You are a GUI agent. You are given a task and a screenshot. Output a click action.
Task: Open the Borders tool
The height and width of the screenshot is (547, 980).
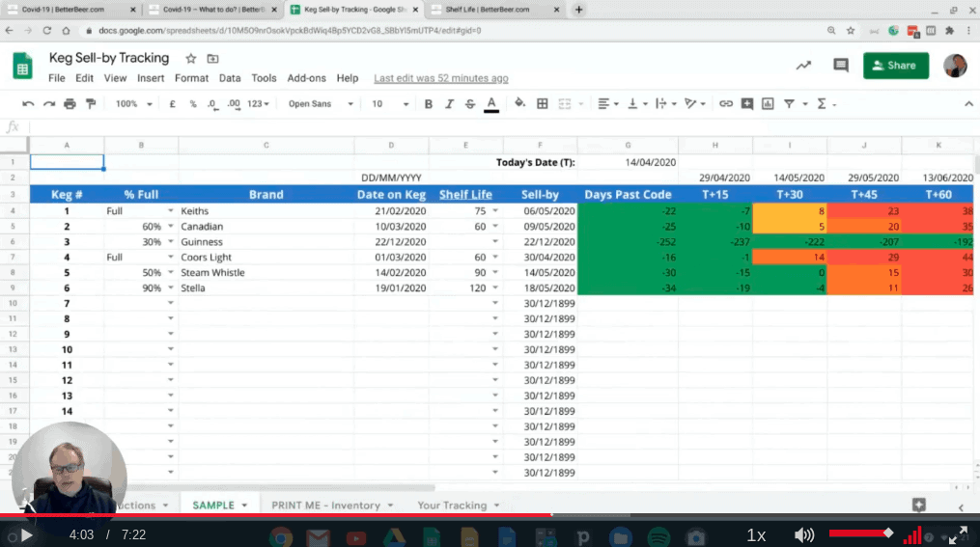[543, 103]
